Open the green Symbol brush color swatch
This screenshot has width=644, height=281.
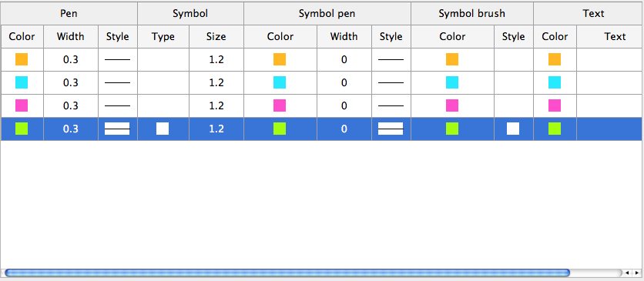(451, 129)
